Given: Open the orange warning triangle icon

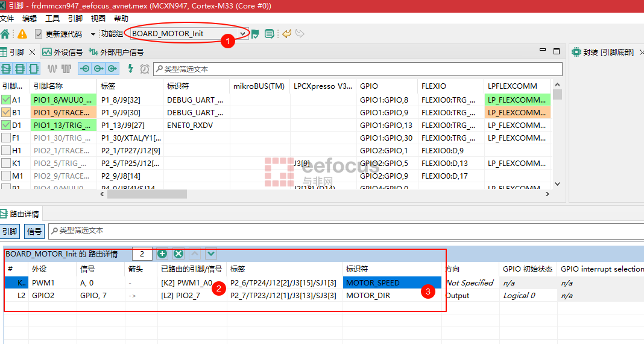Looking at the screenshot, I should click(x=22, y=34).
